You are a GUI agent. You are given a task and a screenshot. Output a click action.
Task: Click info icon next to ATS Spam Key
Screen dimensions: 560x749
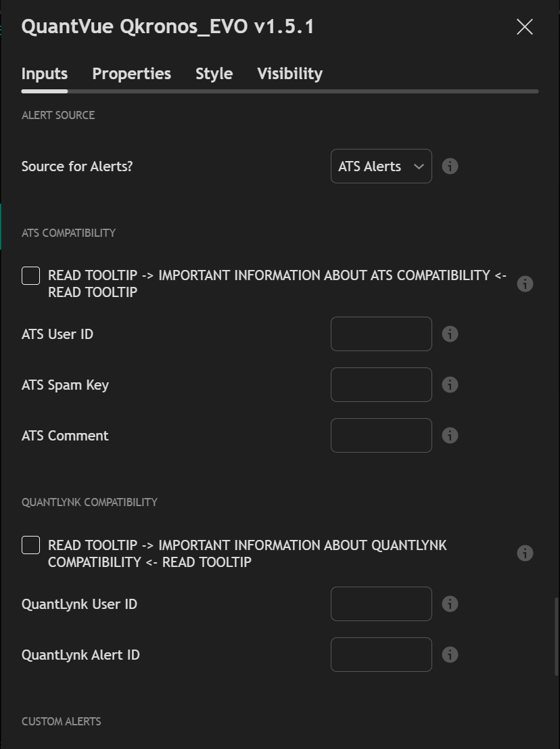(x=450, y=384)
